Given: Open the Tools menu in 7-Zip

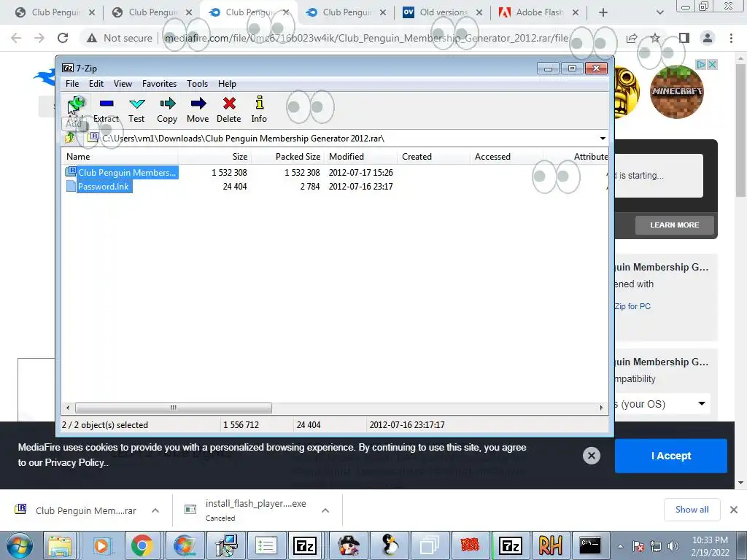Looking at the screenshot, I should 197,84.
